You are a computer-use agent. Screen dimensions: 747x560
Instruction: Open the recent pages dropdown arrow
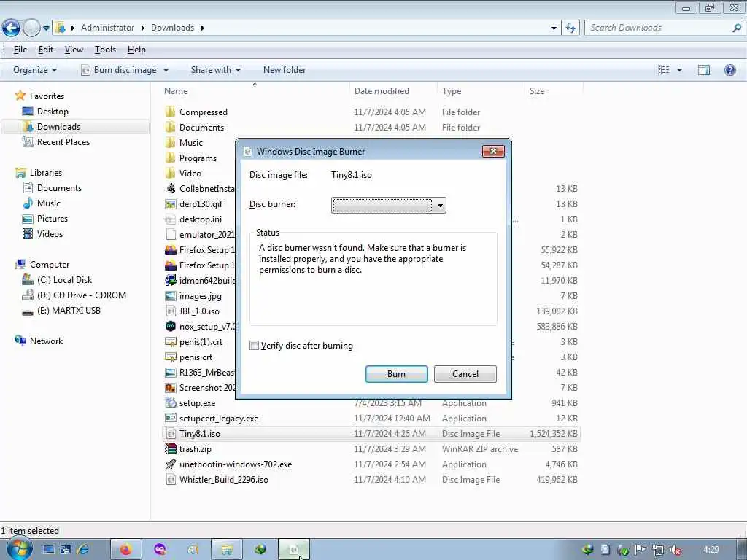click(46, 28)
